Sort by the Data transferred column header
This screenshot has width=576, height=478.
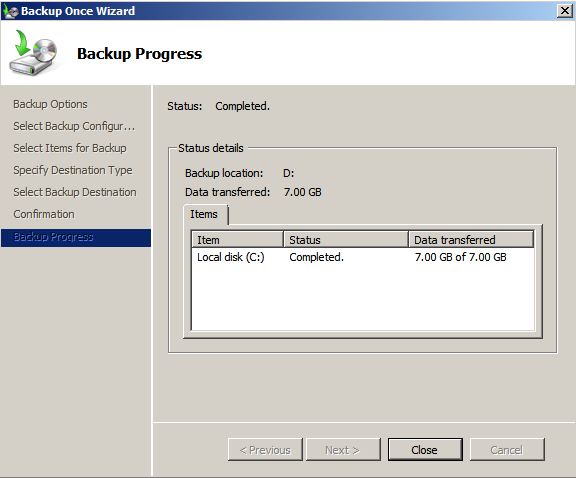click(x=471, y=240)
